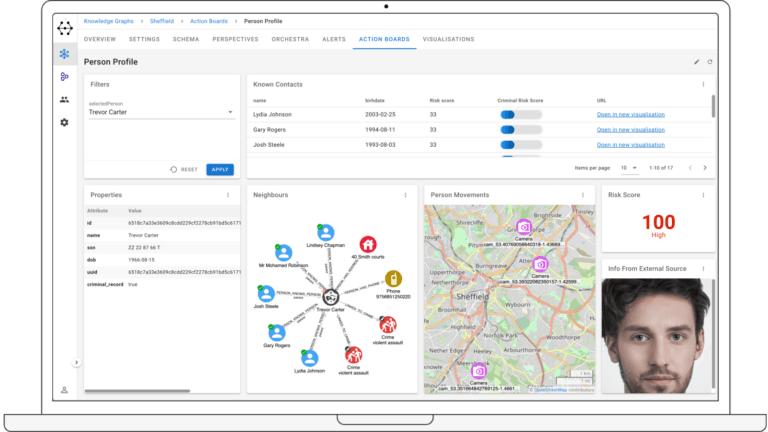Click the Properties panel horizontal scrollbar
The image size is (768, 432).
click(124, 390)
